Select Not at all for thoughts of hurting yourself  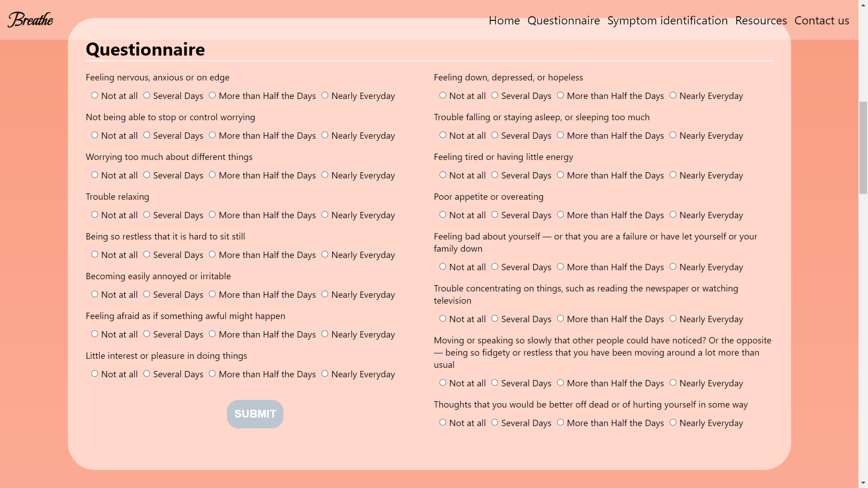coord(443,422)
